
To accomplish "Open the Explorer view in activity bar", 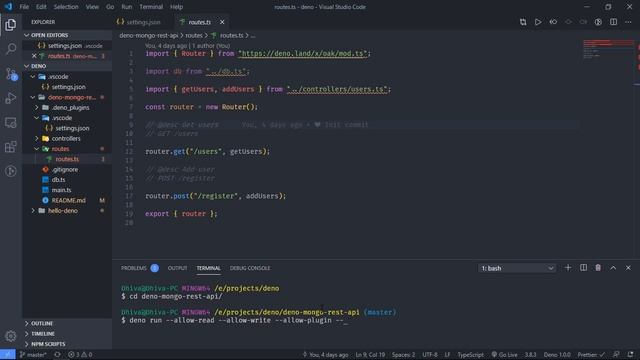I will coord(11,25).
